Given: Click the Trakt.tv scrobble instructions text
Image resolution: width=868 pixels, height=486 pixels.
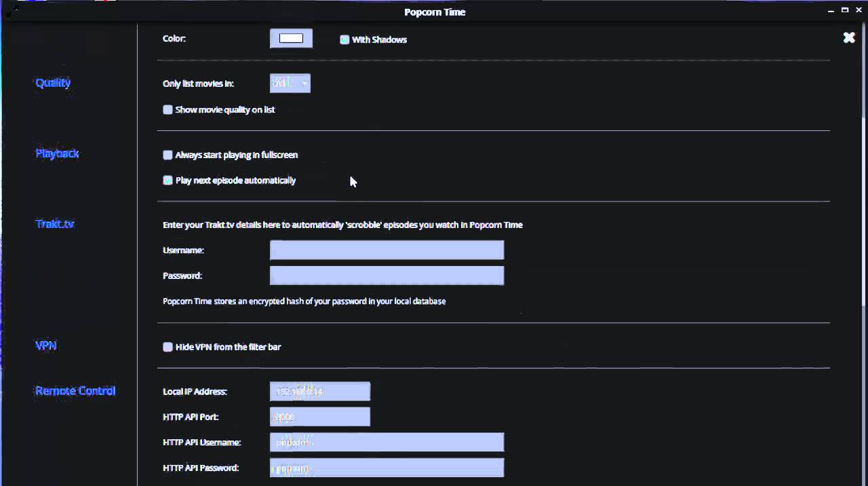Looking at the screenshot, I should [342, 225].
